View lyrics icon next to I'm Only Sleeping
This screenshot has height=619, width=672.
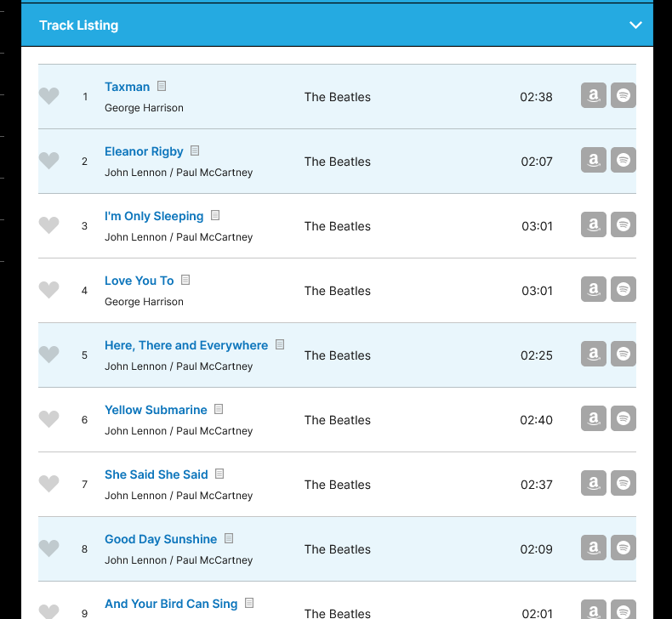(215, 216)
